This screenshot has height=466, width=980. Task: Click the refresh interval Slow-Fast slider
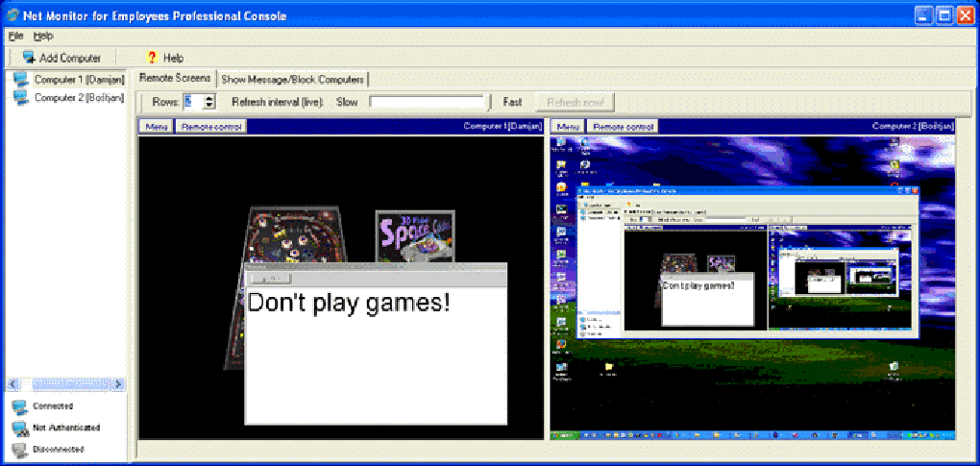(x=428, y=102)
